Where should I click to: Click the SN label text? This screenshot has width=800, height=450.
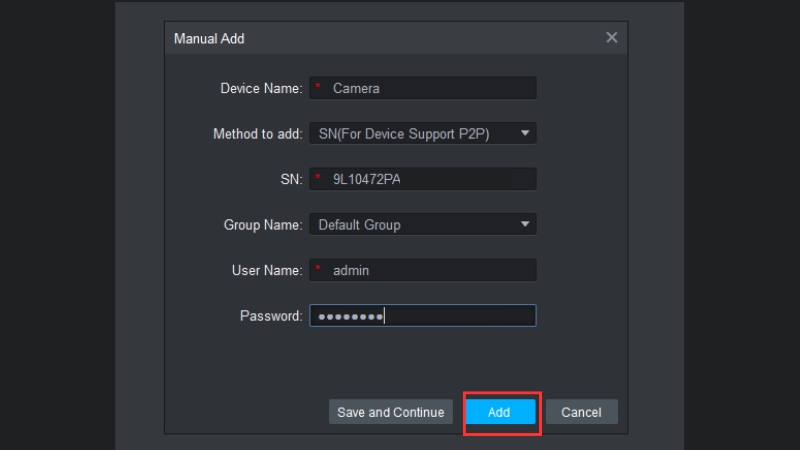point(291,179)
